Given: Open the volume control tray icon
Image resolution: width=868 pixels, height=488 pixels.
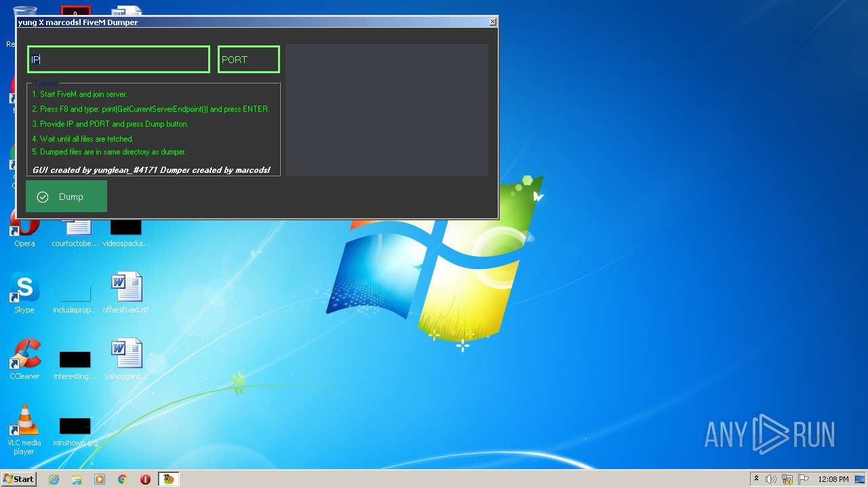Looking at the screenshot, I should [771, 479].
